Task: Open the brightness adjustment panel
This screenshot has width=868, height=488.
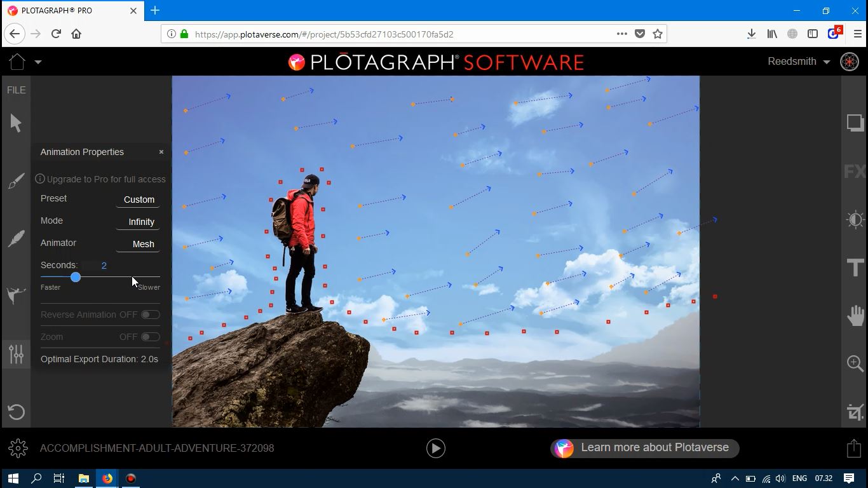Action: click(x=855, y=220)
